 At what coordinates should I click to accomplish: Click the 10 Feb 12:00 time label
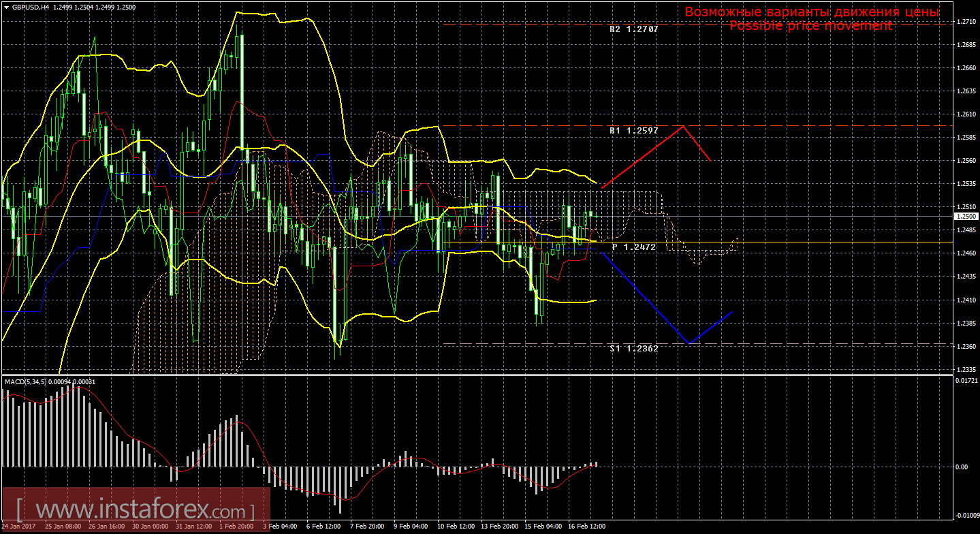[456, 527]
